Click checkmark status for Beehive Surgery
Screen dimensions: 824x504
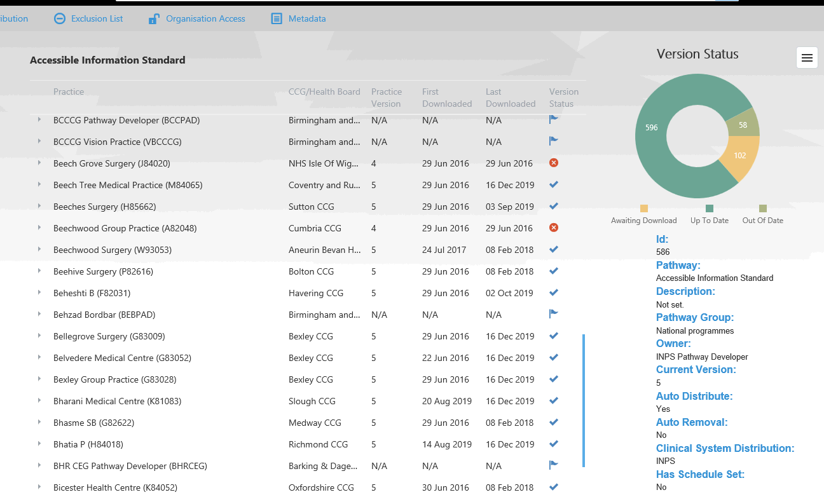[553, 271]
